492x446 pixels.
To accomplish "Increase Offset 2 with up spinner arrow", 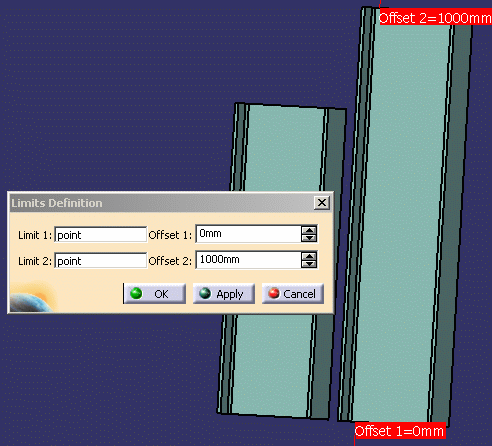I will click(309, 256).
